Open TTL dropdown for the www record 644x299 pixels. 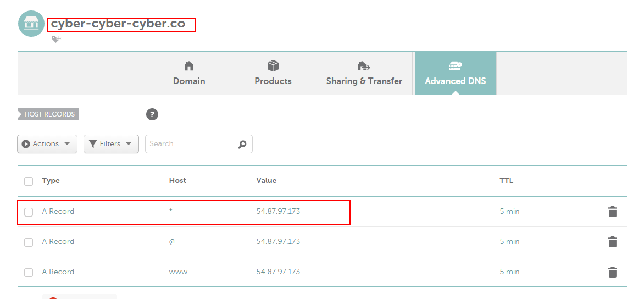pos(509,272)
